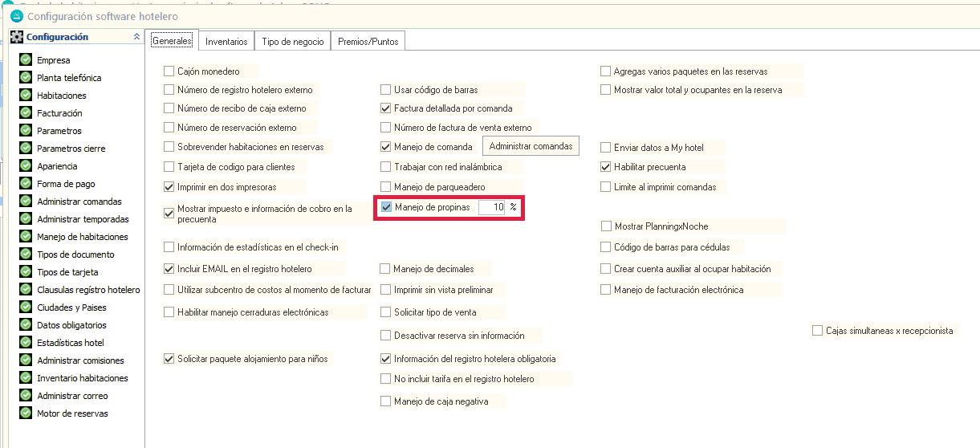This screenshot has width=980, height=448.
Task: Switch to the Inventarios tab
Action: [x=226, y=42]
